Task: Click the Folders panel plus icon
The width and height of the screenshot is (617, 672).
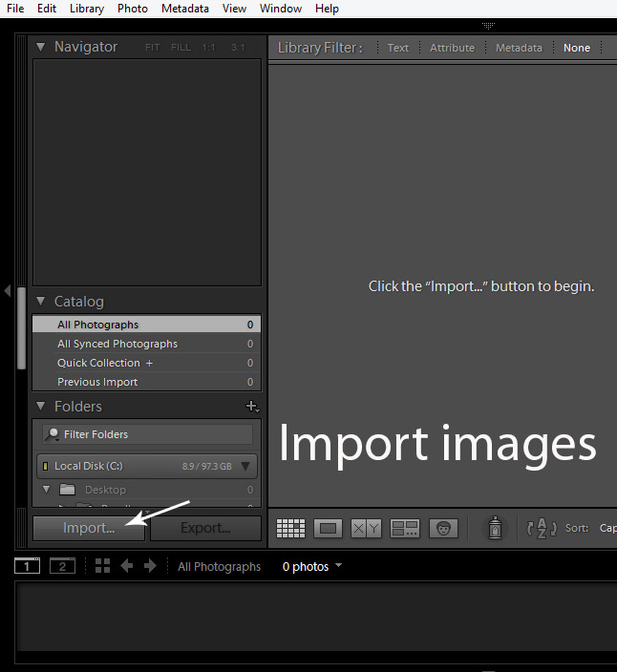Action: pyautogui.click(x=252, y=406)
